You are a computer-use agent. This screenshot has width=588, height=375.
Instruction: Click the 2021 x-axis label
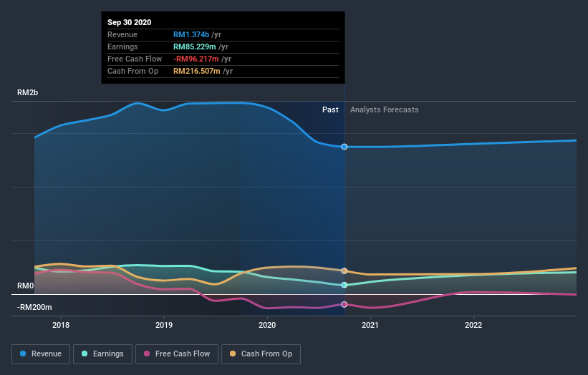(x=370, y=325)
